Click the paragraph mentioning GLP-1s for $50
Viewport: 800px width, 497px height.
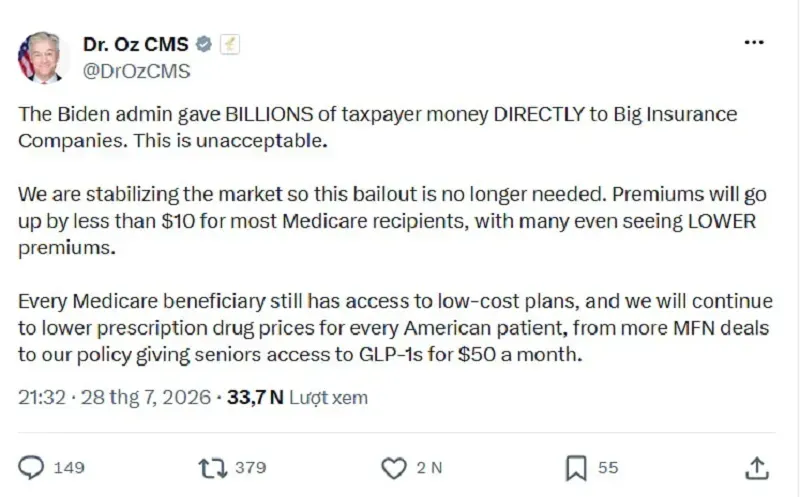coord(395,328)
